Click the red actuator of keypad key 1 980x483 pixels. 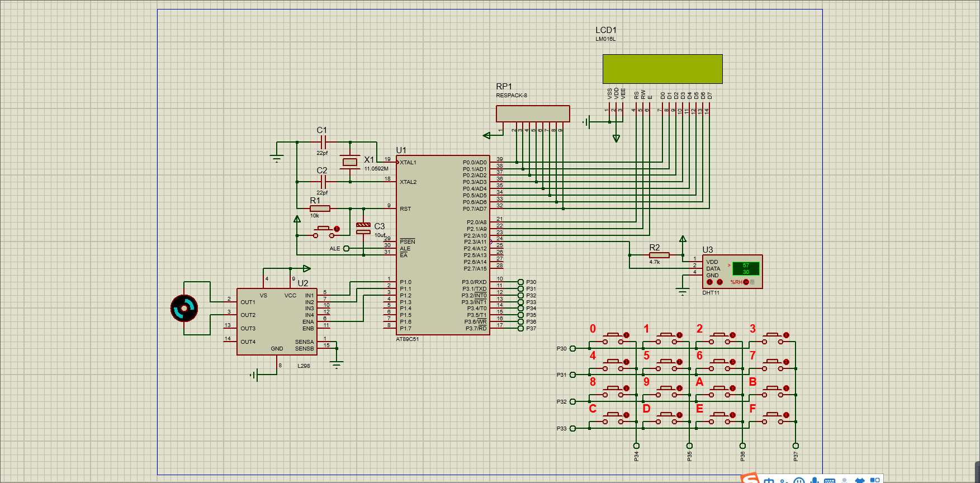point(679,335)
